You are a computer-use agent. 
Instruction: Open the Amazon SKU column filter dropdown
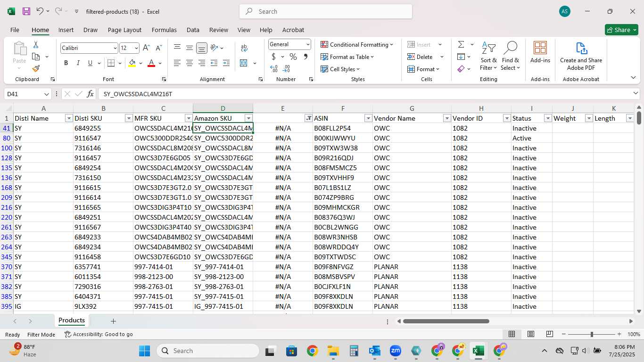[248, 118]
